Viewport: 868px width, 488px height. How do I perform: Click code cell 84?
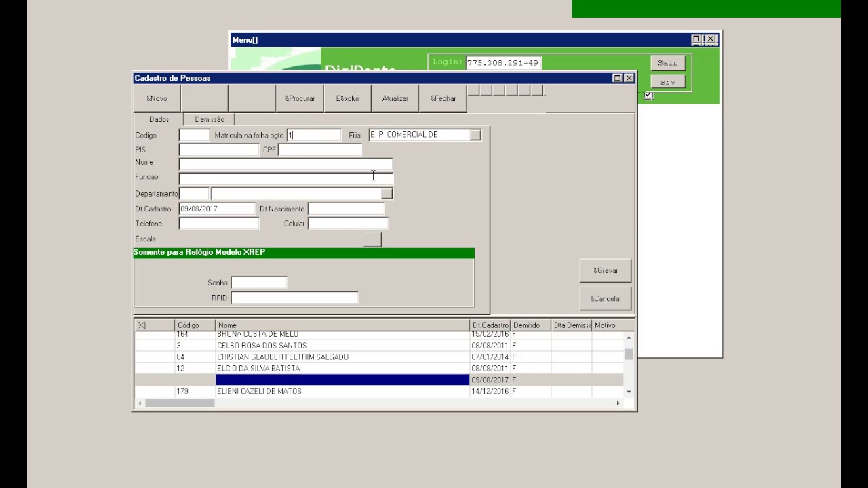(195, 357)
